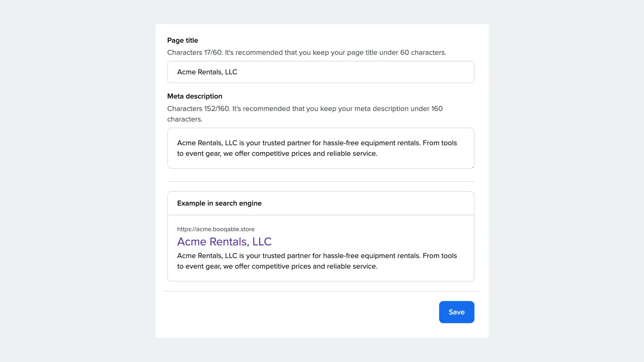Click the https://acme.booqable.store URL text
This screenshot has height=362, width=644.
[x=216, y=229]
